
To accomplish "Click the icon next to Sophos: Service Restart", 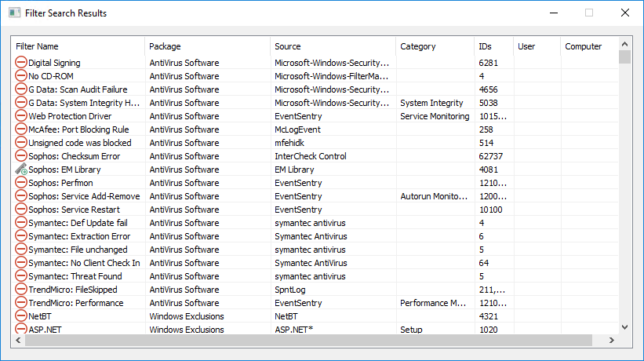I will pyautogui.click(x=21, y=209).
